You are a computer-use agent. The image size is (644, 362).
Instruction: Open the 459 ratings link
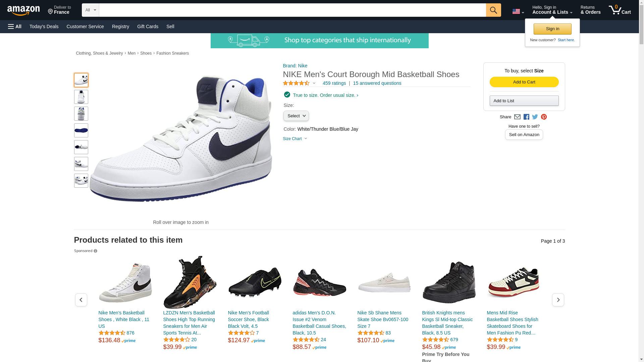click(x=334, y=83)
